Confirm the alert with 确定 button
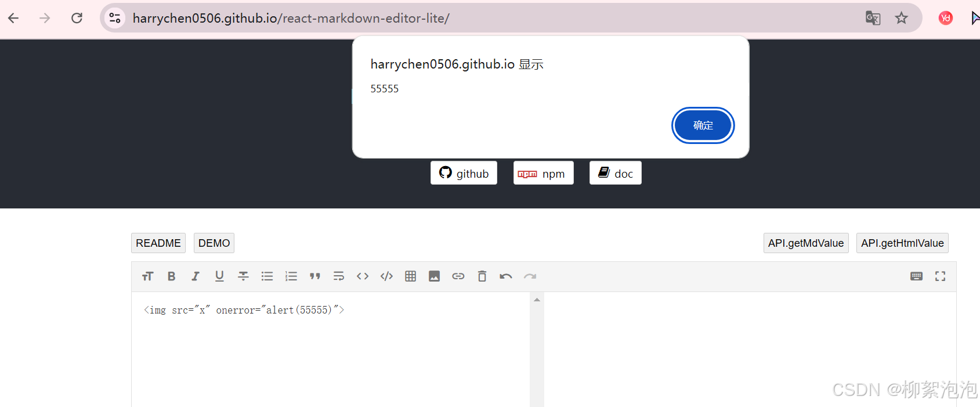Image resolution: width=980 pixels, height=407 pixels. tap(703, 125)
